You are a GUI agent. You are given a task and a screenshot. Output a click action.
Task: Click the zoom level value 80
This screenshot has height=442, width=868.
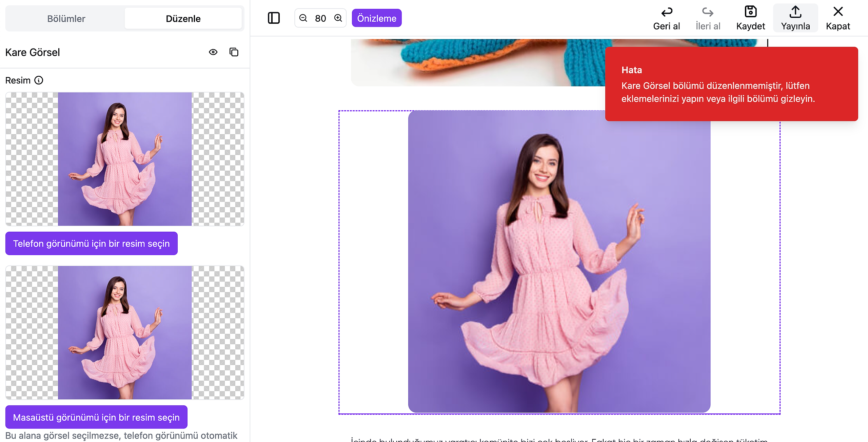click(320, 18)
